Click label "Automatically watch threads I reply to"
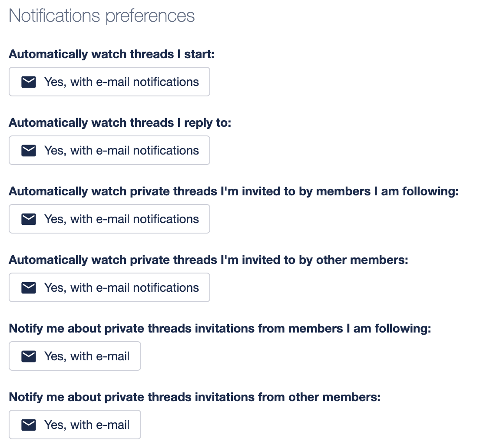The height and width of the screenshot is (448, 483). [x=120, y=123]
